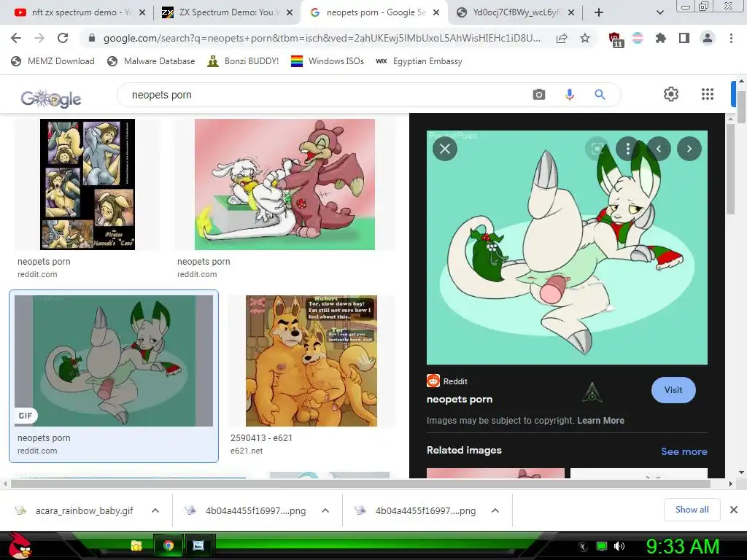This screenshot has width=747, height=560.
Task: Search by image using the camera icon
Action: [x=539, y=95]
